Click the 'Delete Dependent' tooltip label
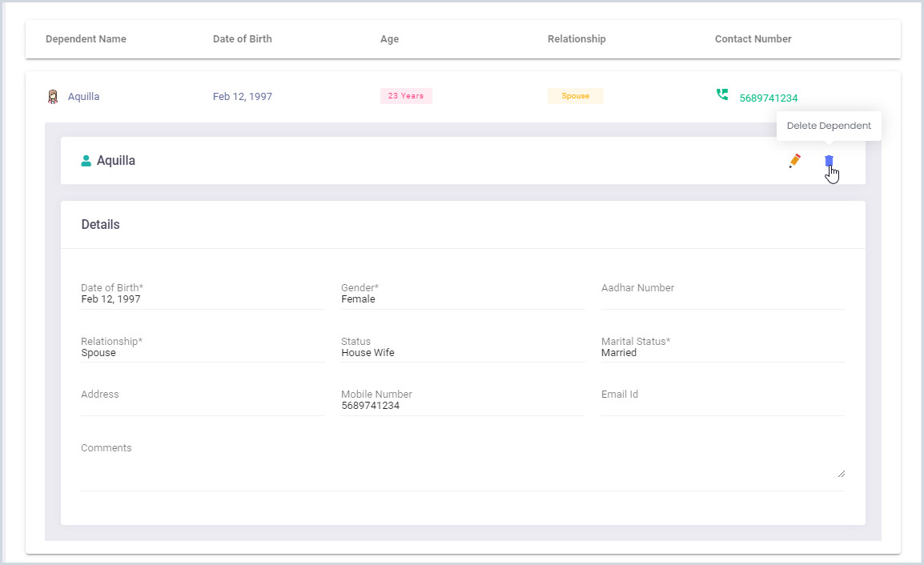The height and width of the screenshot is (565, 924). pyautogui.click(x=829, y=126)
